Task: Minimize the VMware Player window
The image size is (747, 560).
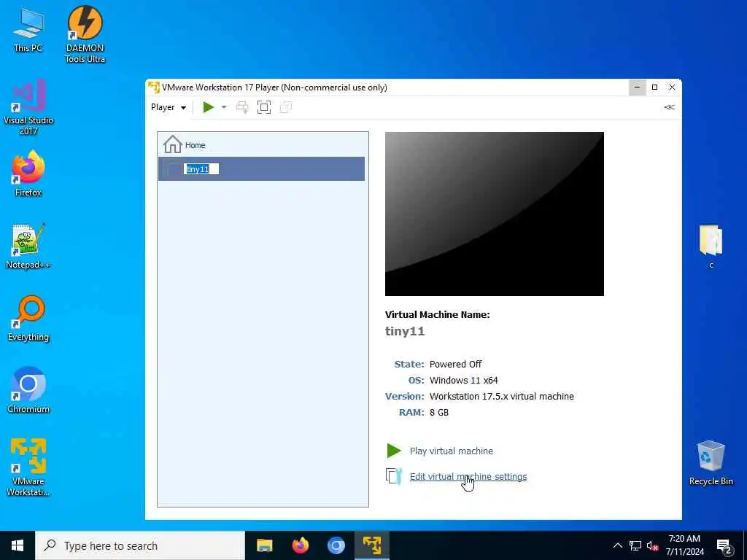Action: pyautogui.click(x=637, y=87)
